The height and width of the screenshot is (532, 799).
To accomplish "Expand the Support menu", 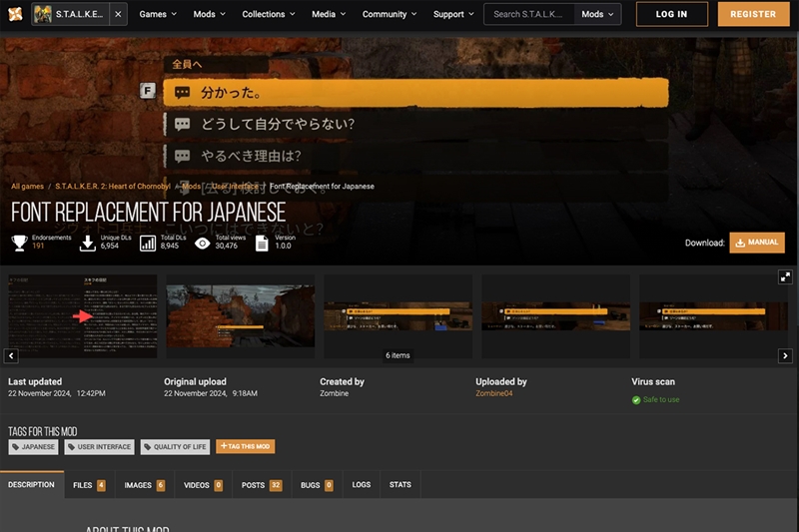I will (x=453, y=14).
